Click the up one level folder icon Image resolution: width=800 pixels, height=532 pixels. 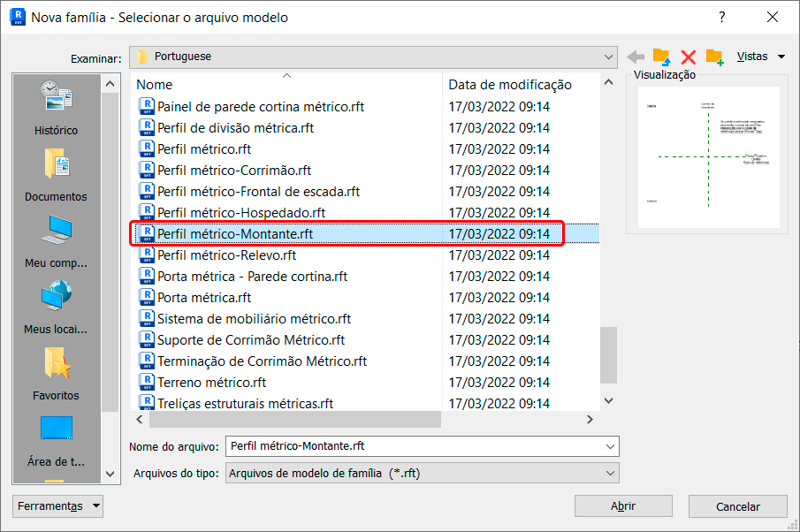pyautogui.click(x=661, y=57)
